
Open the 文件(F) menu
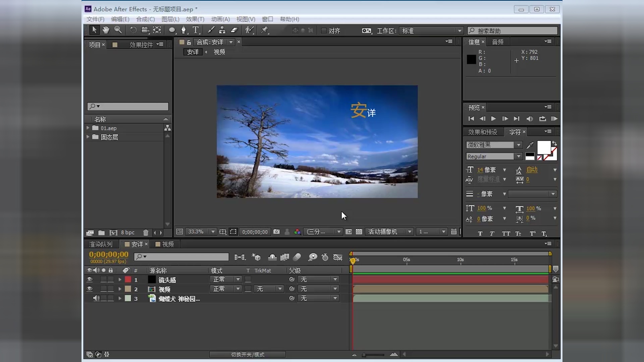95,19
